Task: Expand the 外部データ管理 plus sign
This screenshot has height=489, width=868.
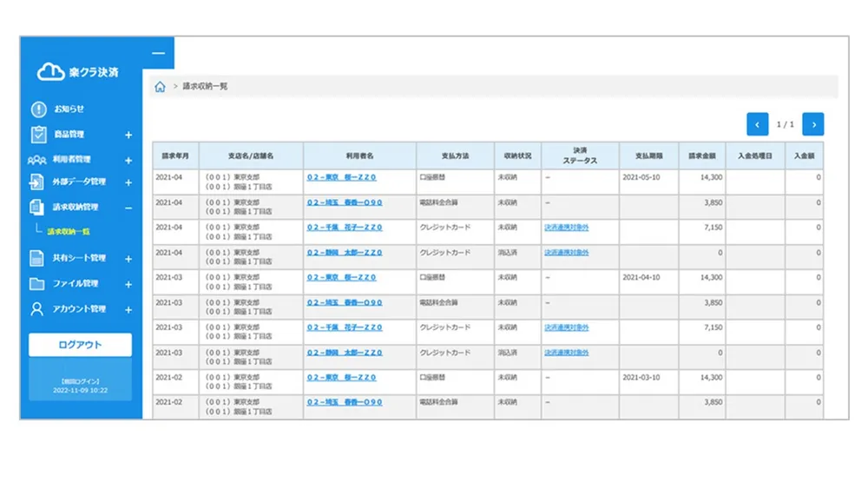Action: tap(128, 183)
